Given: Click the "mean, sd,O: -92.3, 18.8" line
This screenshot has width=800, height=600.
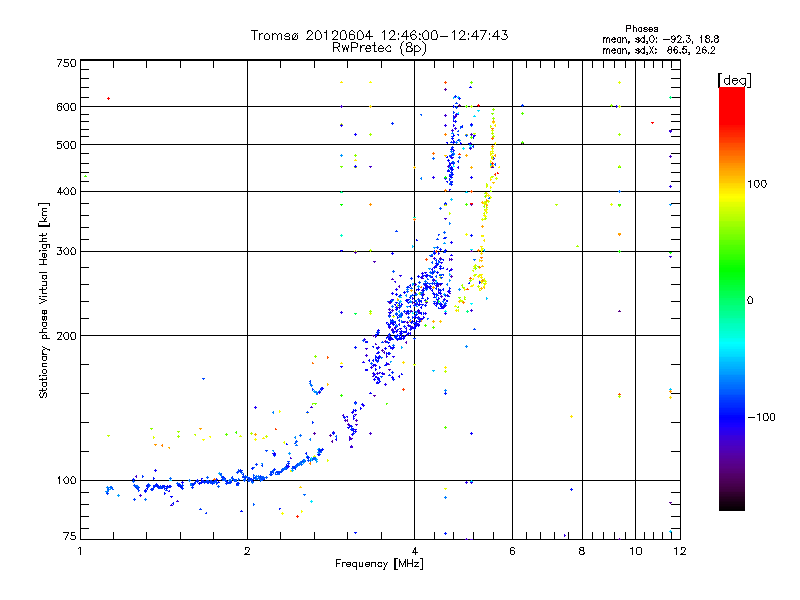Looking at the screenshot, I should point(661,39).
